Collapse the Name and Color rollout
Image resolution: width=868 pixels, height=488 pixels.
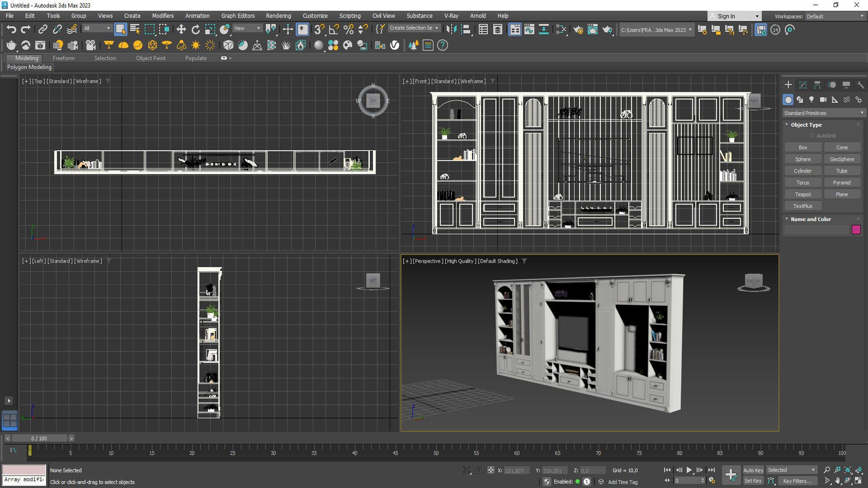[x=811, y=219]
